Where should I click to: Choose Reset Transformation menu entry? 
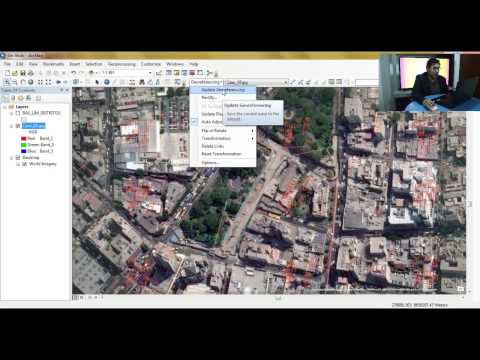pyautogui.click(x=223, y=154)
